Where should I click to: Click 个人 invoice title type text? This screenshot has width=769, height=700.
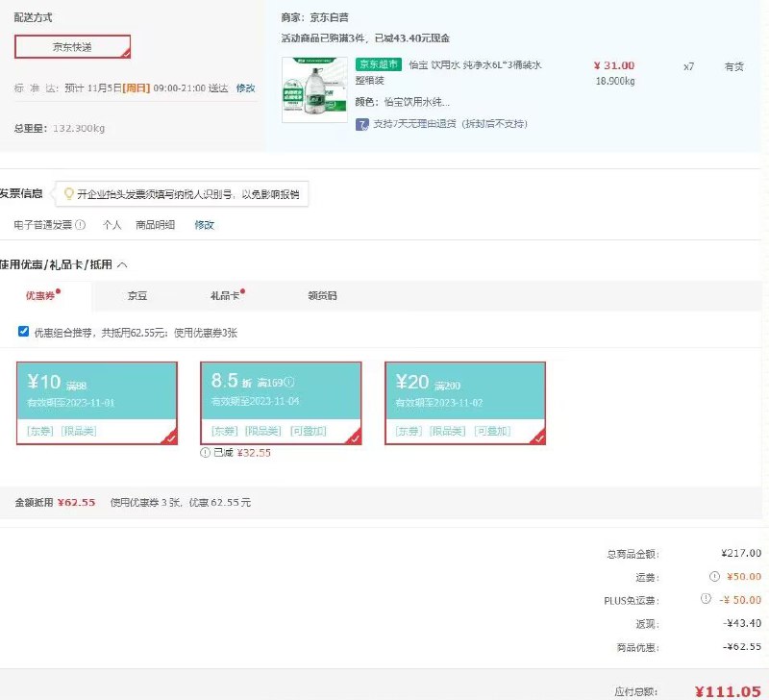(112, 225)
